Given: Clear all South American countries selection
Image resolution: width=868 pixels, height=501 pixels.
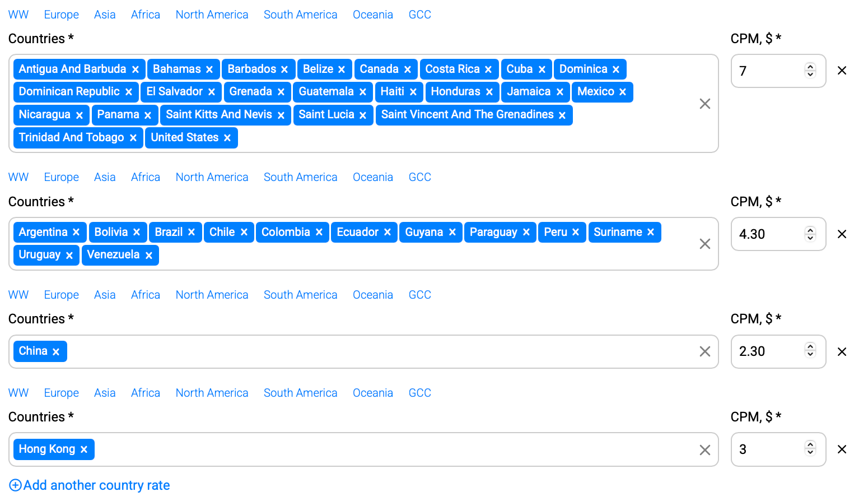Looking at the screenshot, I should point(704,244).
